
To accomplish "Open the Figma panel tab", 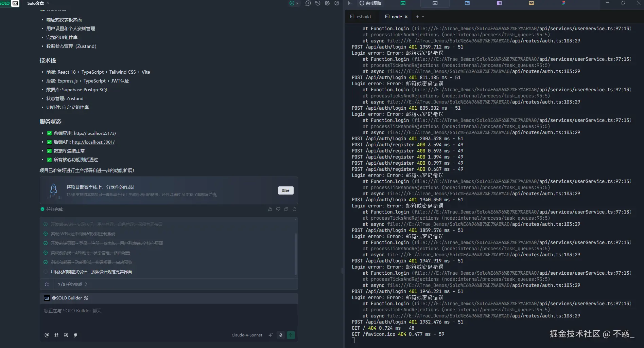I will [563, 3].
